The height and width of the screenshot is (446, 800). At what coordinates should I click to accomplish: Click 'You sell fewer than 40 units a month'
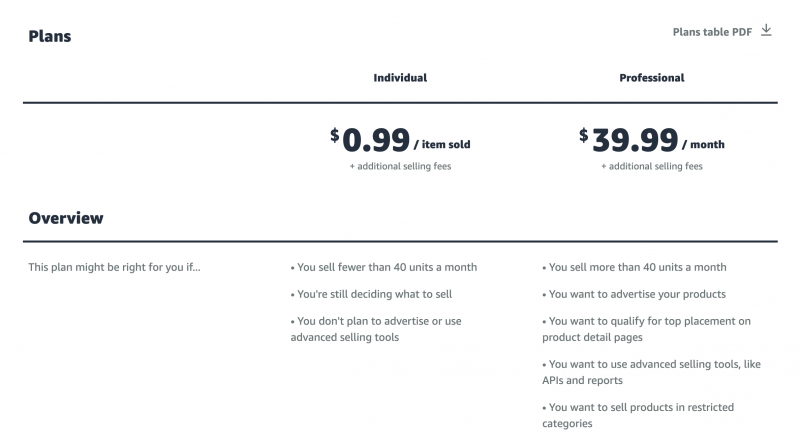(x=384, y=267)
